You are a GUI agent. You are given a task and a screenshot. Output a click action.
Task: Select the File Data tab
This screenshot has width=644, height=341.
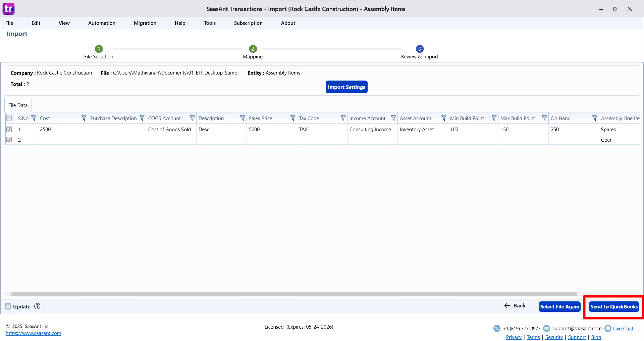pos(18,105)
